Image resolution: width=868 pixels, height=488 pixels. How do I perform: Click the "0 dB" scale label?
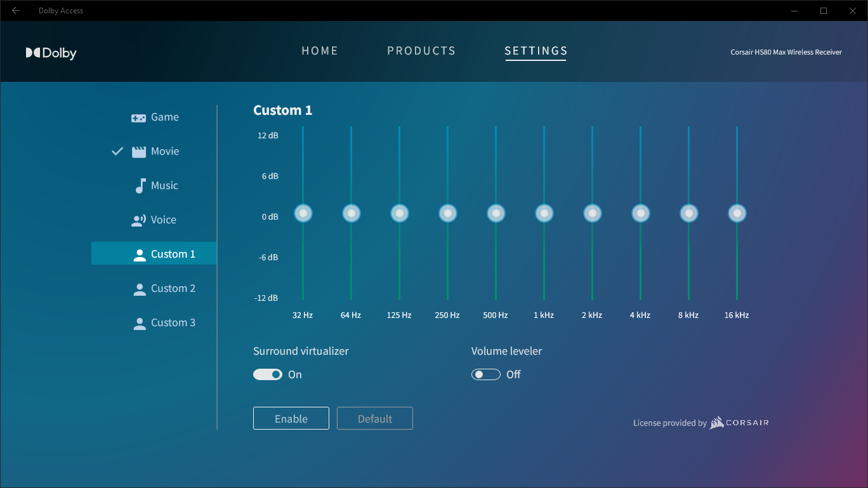tap(270, 216)
